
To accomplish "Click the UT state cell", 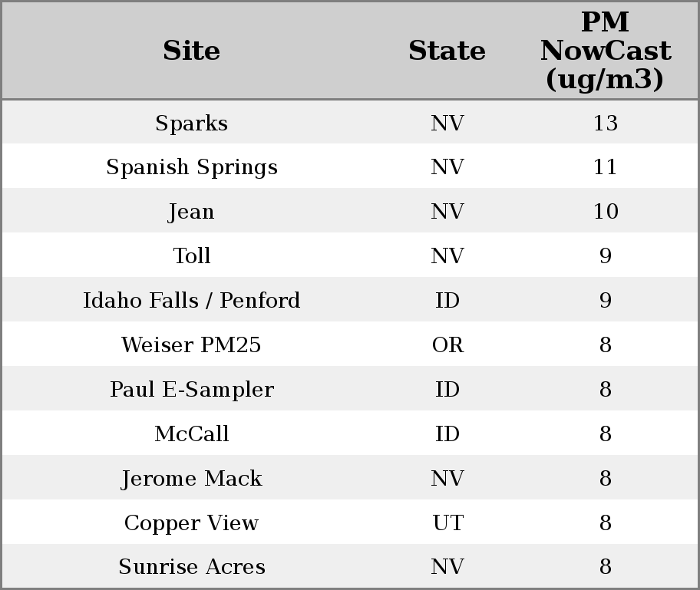I will click(447, 523).
